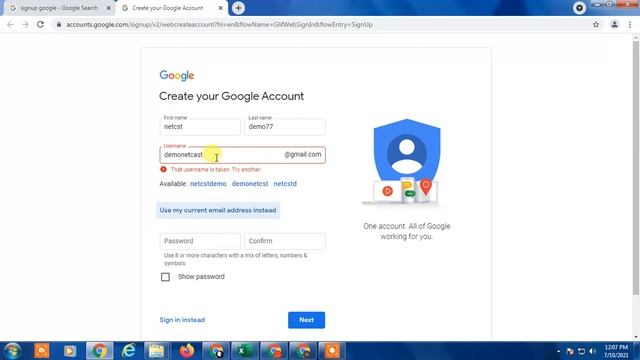Open File Explorer folder in taskbar

click(x=156, y=351)
